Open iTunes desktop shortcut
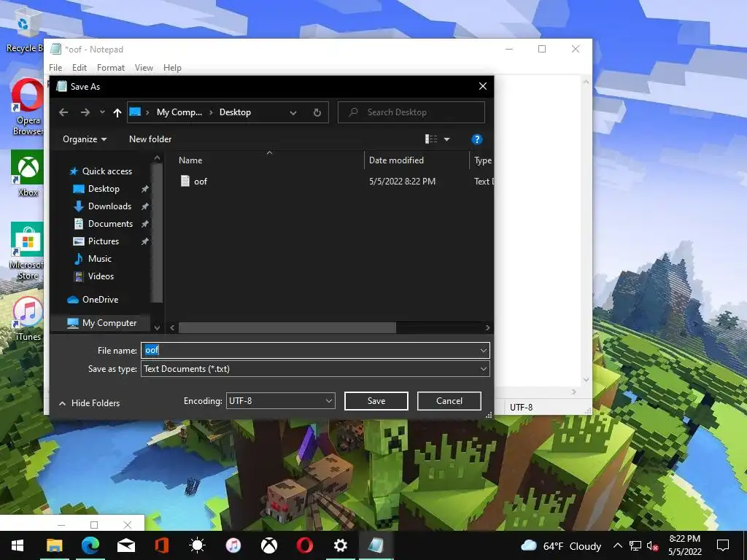The height and width of the screenshot is (560, 747). tap(28, 319)
